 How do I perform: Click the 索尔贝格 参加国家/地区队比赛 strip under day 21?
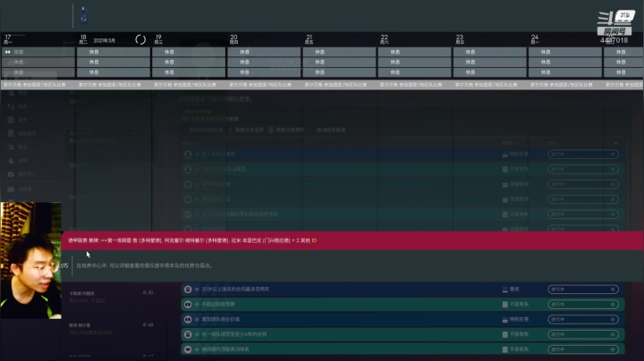[x=335, y=85]
